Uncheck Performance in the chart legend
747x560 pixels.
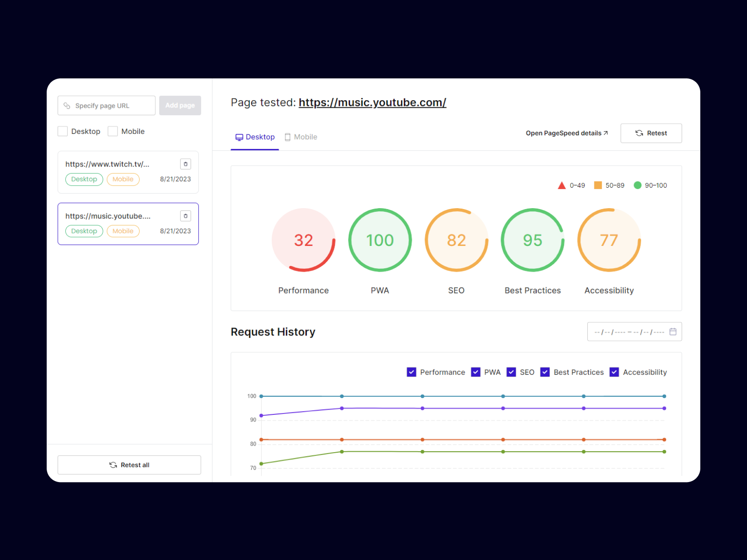[x=411, y=372]
